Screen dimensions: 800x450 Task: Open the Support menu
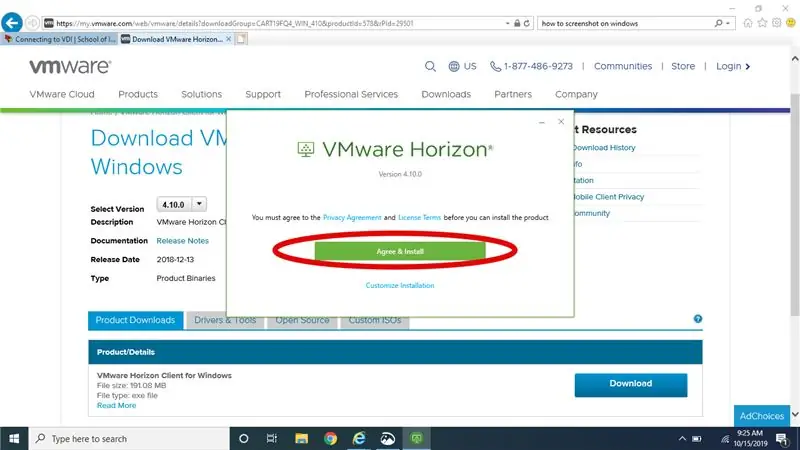click(x=263, y=94)
